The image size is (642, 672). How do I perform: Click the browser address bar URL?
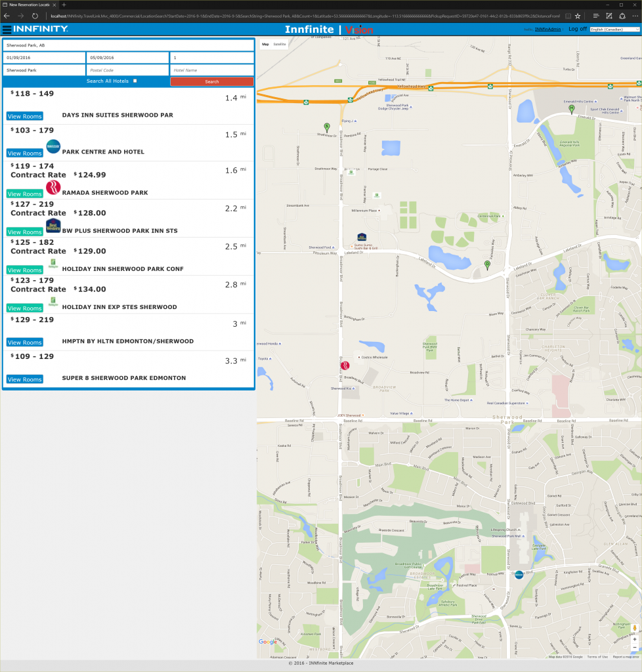pos(305,16)
